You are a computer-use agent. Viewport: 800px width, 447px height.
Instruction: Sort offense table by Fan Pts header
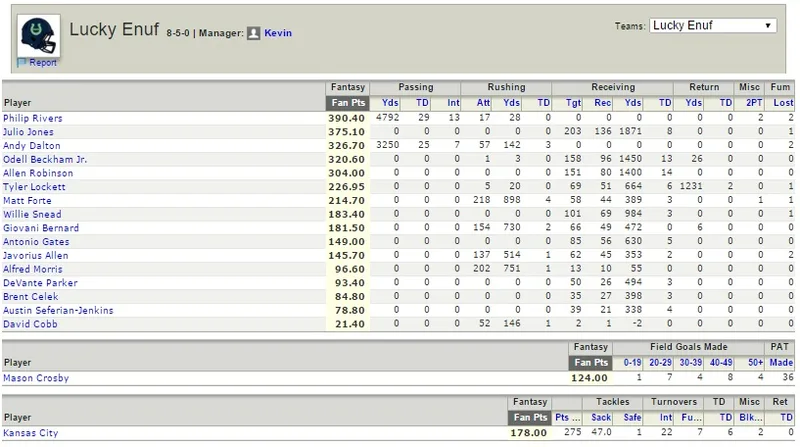pos(348,103)
